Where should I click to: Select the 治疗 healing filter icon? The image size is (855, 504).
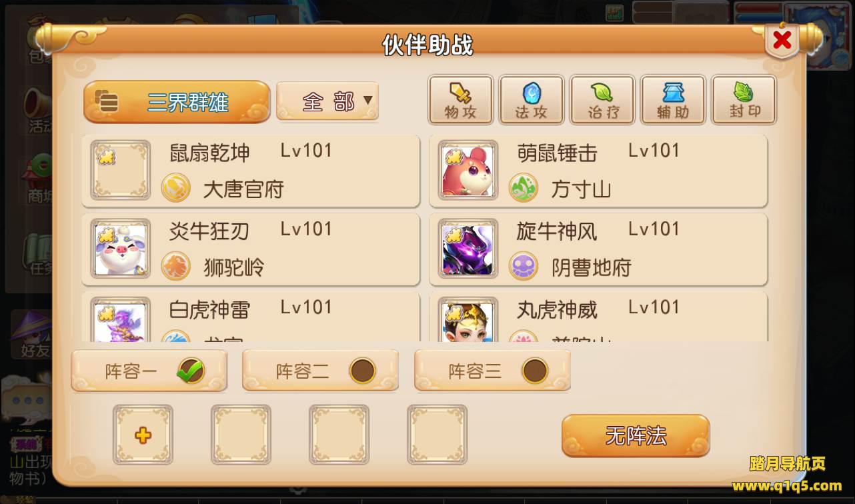tap(602, 100)
